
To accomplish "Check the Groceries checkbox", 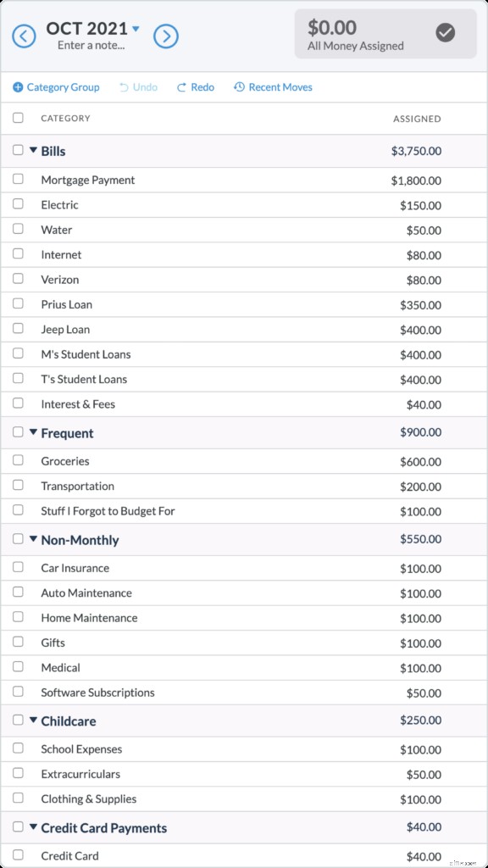I will pos(19,461).
